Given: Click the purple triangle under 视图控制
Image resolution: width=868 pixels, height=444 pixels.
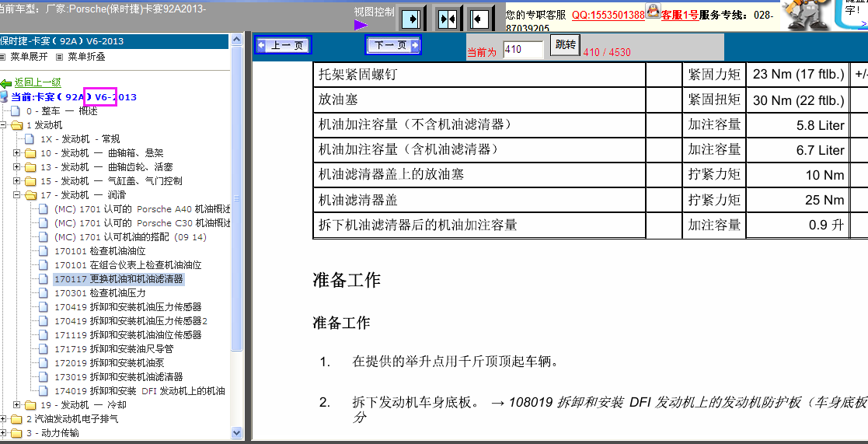Looking at the screenshot, I should click(x=361, y=25).
